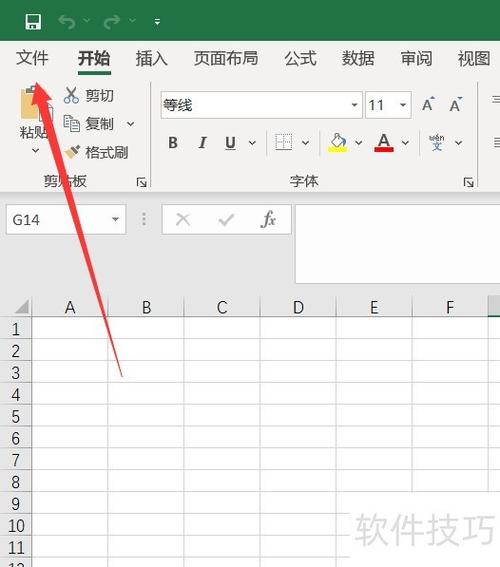Screen dimensions: 500x567
Task: Click the Select All corner triangle
Action: coord(23,307)
